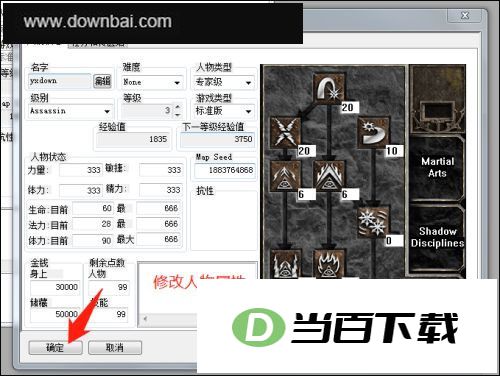Click the top Martial Arts skill icon
The image size is (500, 376).
click(329, 88)
